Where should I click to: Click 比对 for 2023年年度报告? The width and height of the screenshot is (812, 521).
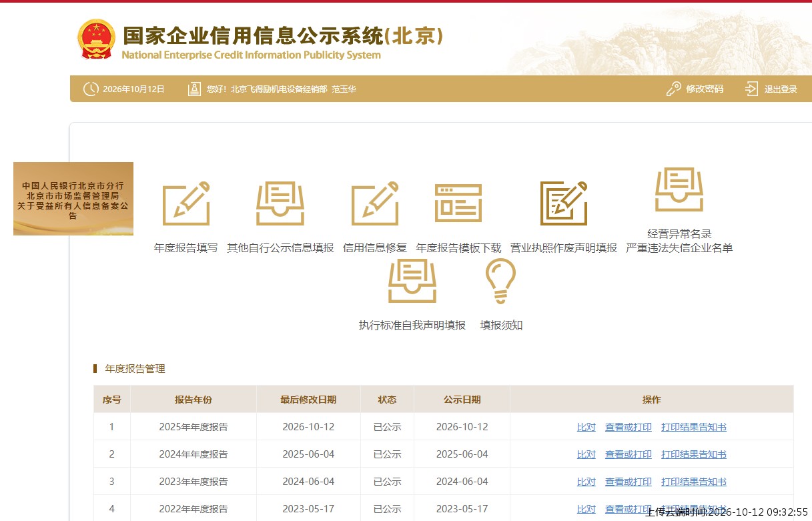[586, 482]
